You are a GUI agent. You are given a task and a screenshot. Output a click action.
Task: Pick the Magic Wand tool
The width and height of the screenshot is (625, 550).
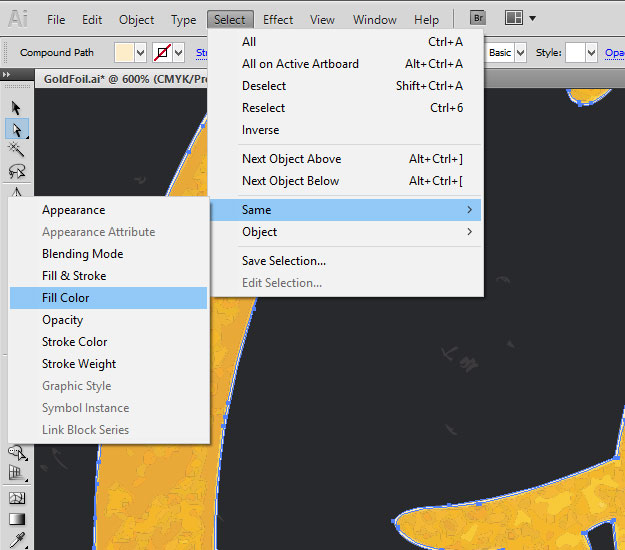click(x=16, y=149)
